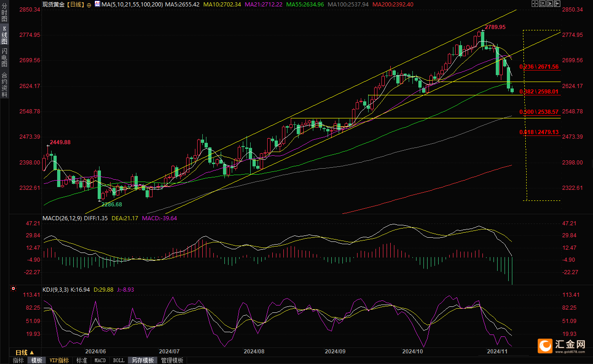
Task: Click the MACD:-39.64 value
Action: pyautogui.click(x=160, y=218)
